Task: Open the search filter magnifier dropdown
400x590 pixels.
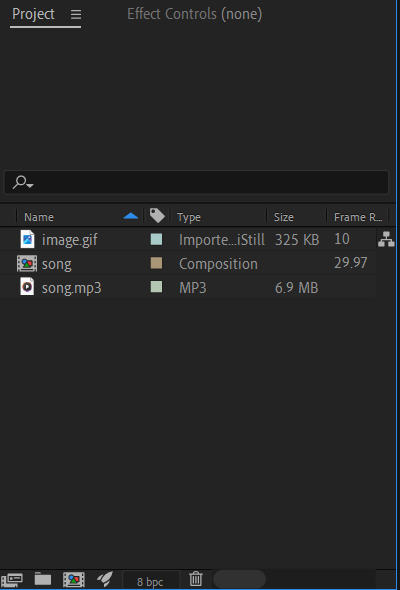Action: pos(23,182)
